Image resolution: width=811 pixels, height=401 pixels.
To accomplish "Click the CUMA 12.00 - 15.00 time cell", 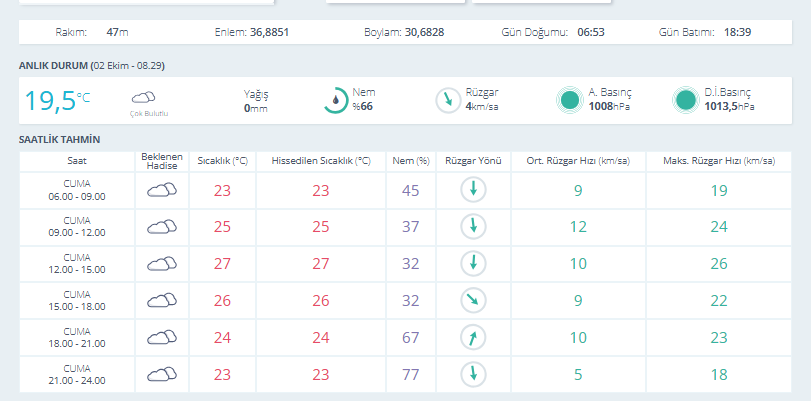I will [x=77, y=263].
